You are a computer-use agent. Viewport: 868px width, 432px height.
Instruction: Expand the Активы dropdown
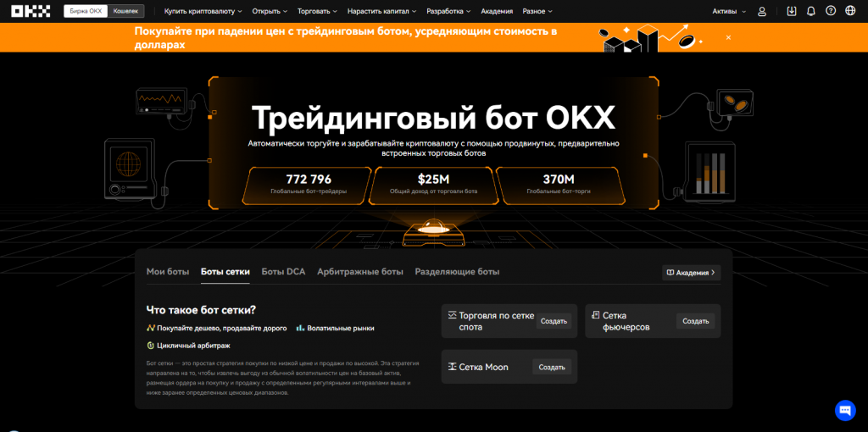[x=728, y=11]
